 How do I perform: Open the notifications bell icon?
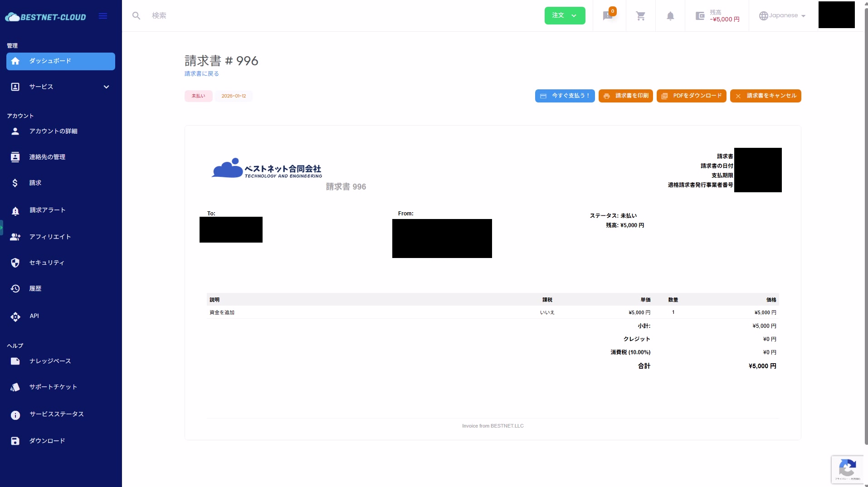click(670, 16)
